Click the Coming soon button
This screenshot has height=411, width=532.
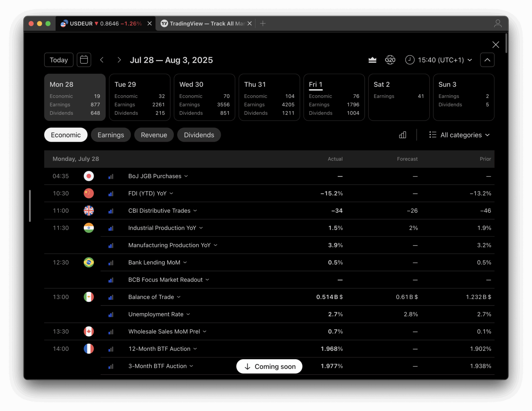tap(269, 366)
